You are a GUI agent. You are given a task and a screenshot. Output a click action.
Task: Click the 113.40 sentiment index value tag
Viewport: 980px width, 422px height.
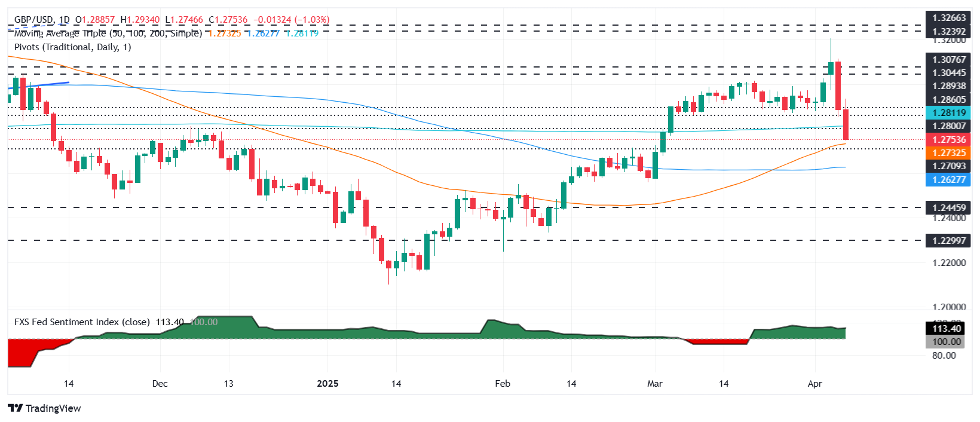coord(947,329)
